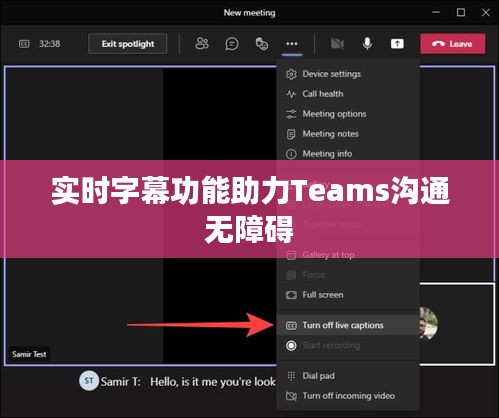
Task: Leave the meeting
Action: pos(453,44)
